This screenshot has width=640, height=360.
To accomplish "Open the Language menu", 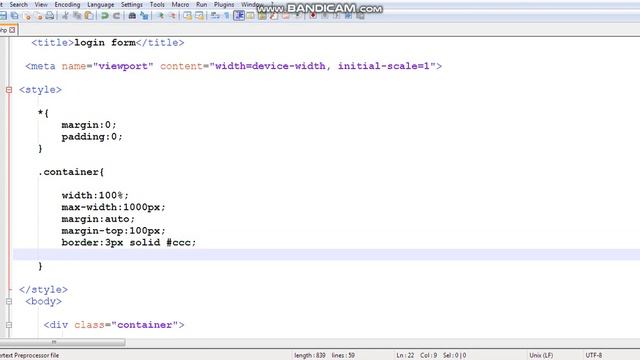I will [101, 4].
